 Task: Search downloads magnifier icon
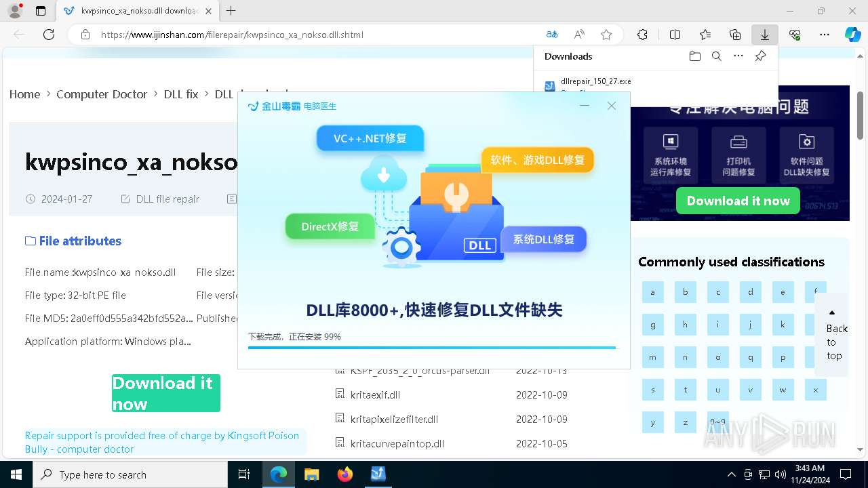pos(716,56)
